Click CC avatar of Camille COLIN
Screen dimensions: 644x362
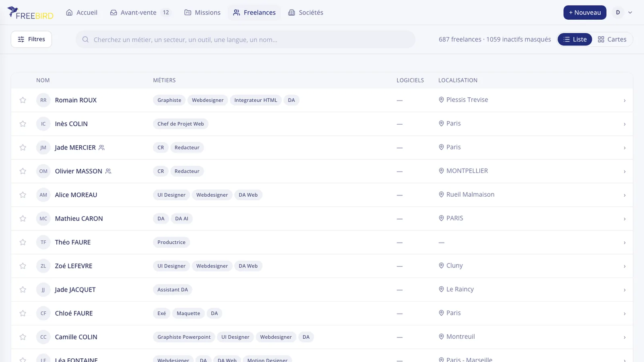point(43,337)
